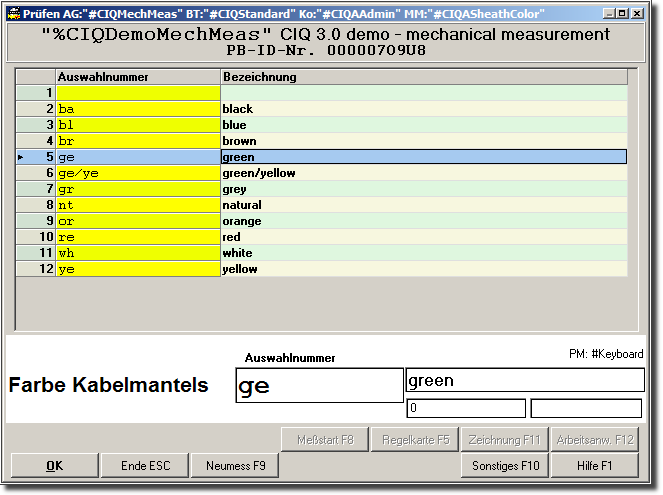The width and height of the screenshot is (663, 495).
Task: Click the 'wh' Auswahlnummer cell
Action: click(x=138, y=253)
